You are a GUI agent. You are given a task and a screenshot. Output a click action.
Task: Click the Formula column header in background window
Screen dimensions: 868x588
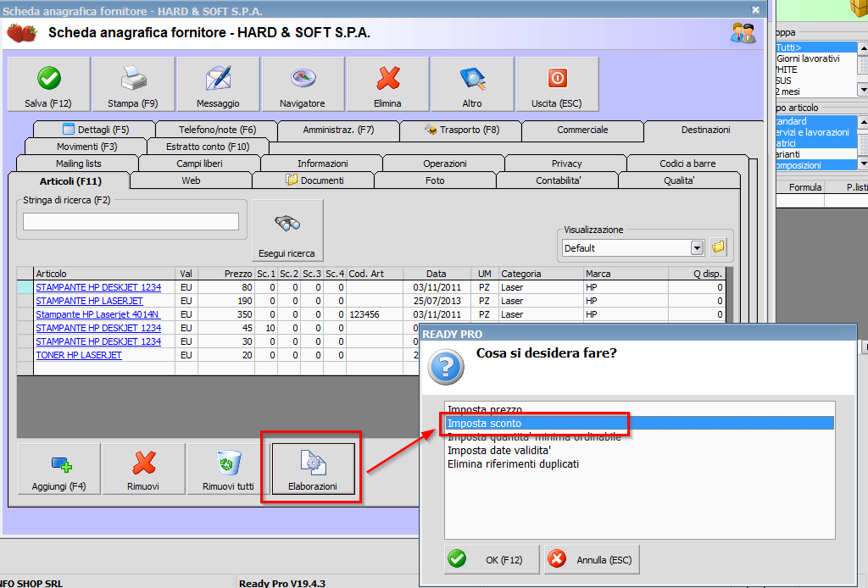(x=800, y=187)
